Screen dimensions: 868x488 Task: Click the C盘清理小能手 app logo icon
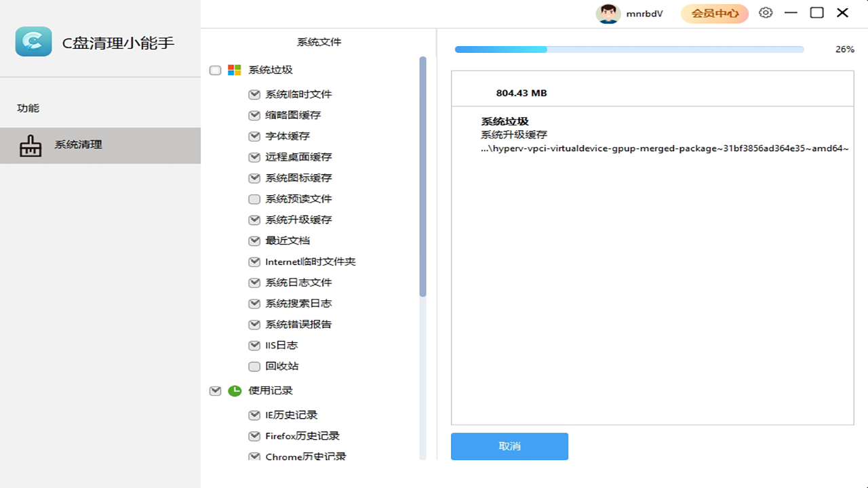coord(33,41)
